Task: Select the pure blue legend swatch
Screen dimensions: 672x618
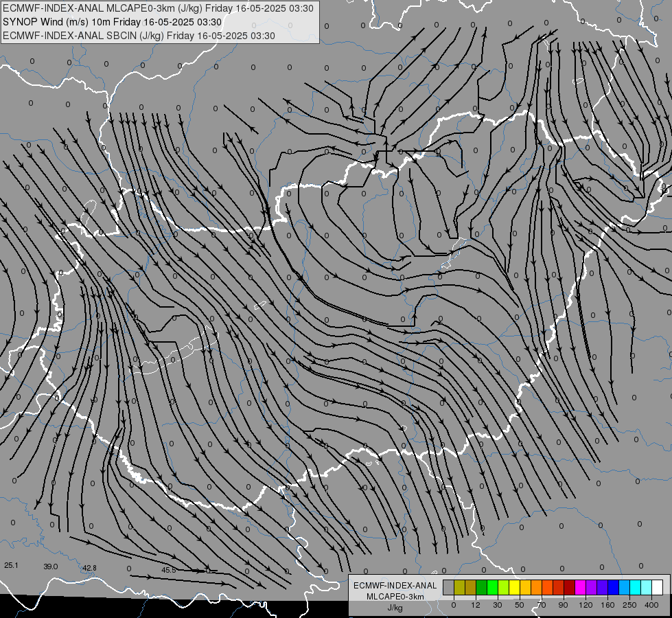Action: click(x=614, y=587)
